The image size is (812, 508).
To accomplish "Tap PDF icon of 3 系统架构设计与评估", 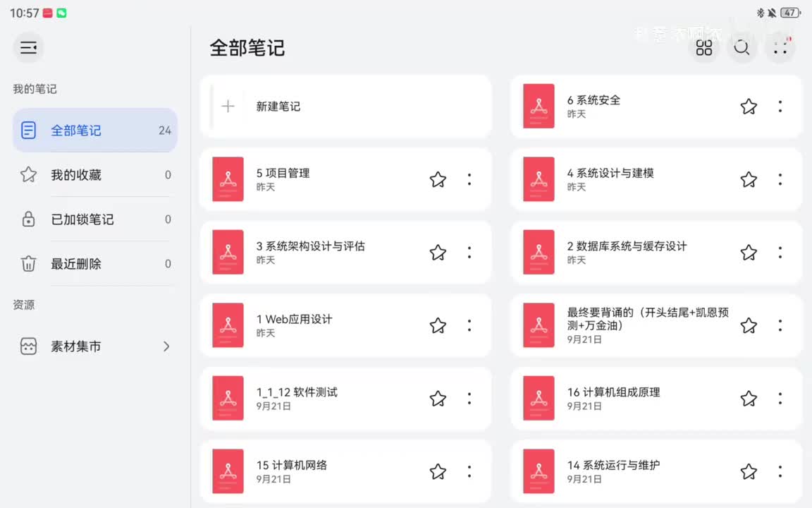I will (x=228, y=253).
